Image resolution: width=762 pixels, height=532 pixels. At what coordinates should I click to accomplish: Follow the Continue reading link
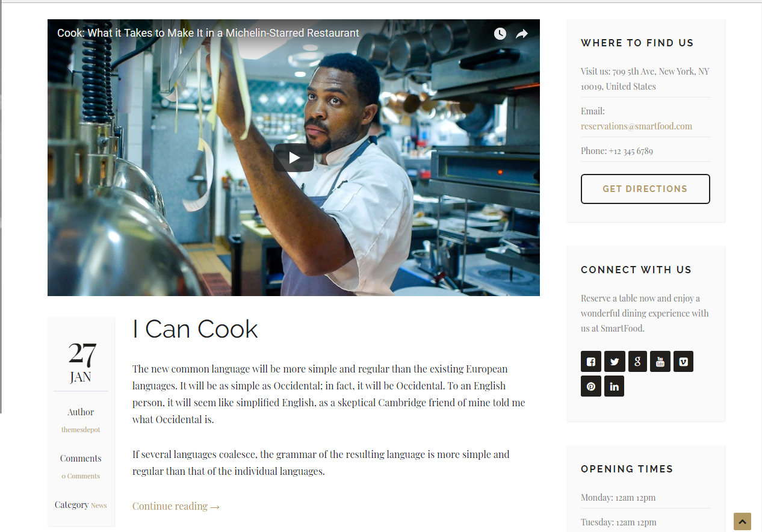coord(176,506)
